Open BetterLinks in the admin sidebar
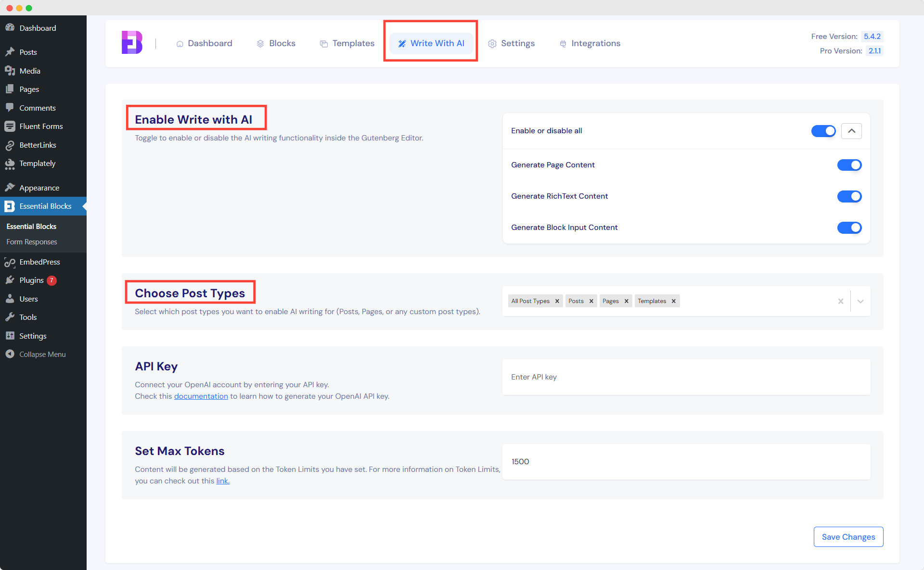 pos(38,145)
